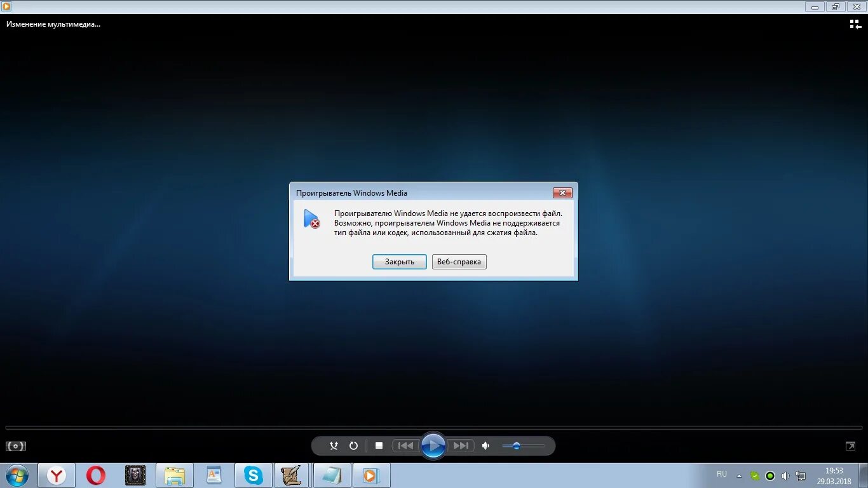868x488 pixels.
Task: Click the Windows Media Player title bar icon
Action: [6, 6]
